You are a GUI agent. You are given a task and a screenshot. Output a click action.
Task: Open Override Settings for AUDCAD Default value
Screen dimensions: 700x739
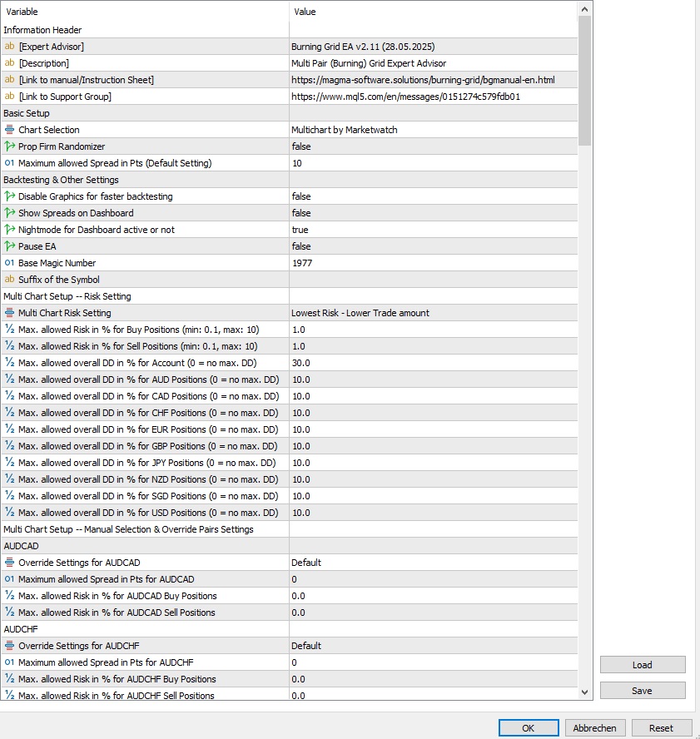[433, 563]
